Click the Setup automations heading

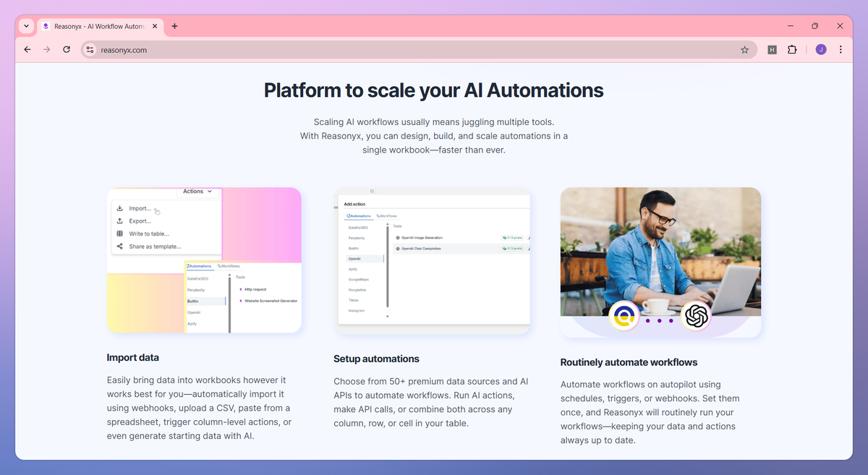click(376, 359)
